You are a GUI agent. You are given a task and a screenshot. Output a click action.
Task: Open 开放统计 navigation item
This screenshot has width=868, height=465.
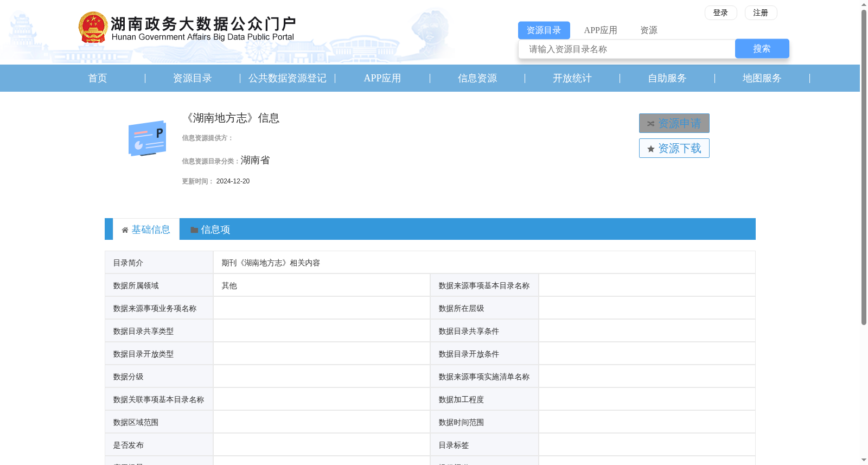(572, 78)
